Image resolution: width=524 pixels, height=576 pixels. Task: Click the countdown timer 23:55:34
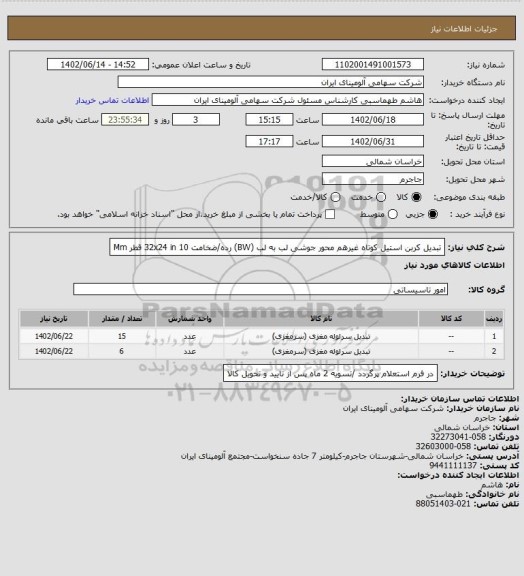click(125, 120)
